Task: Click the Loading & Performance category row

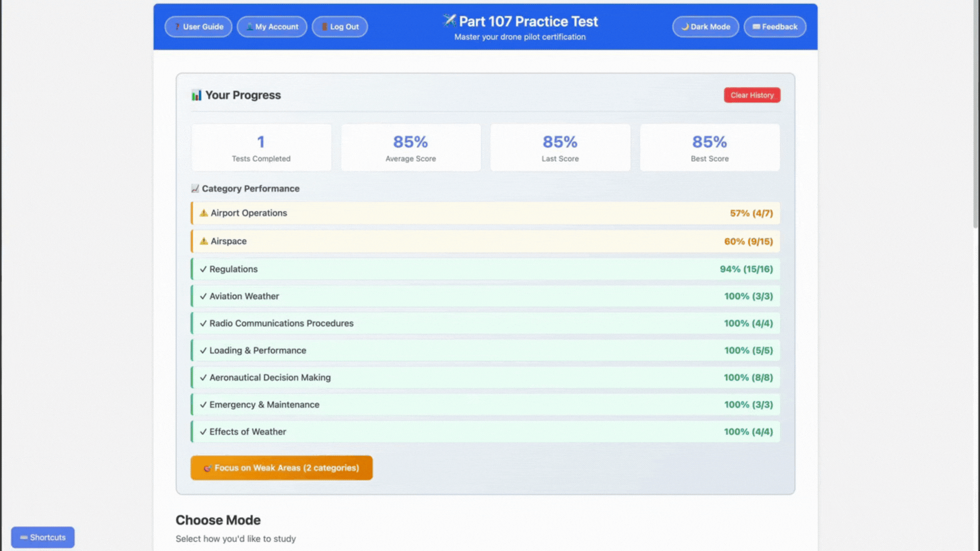Action: (x=485, y=350)
